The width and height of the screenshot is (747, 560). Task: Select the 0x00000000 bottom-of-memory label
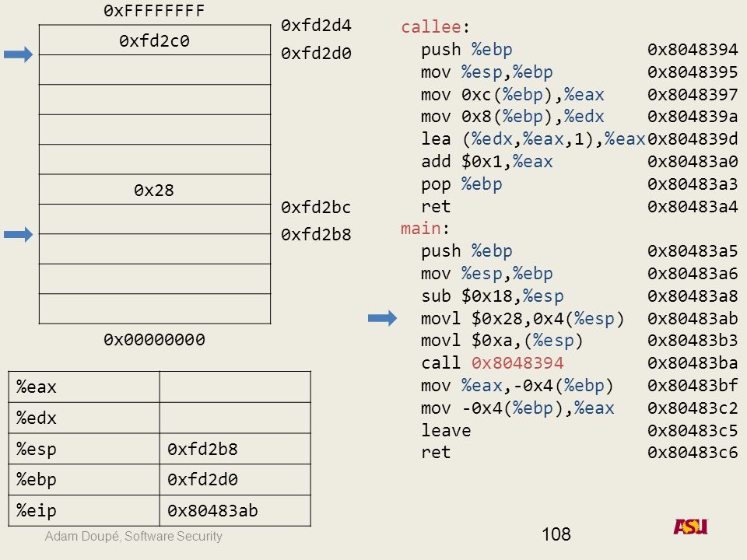coord(154,340)
